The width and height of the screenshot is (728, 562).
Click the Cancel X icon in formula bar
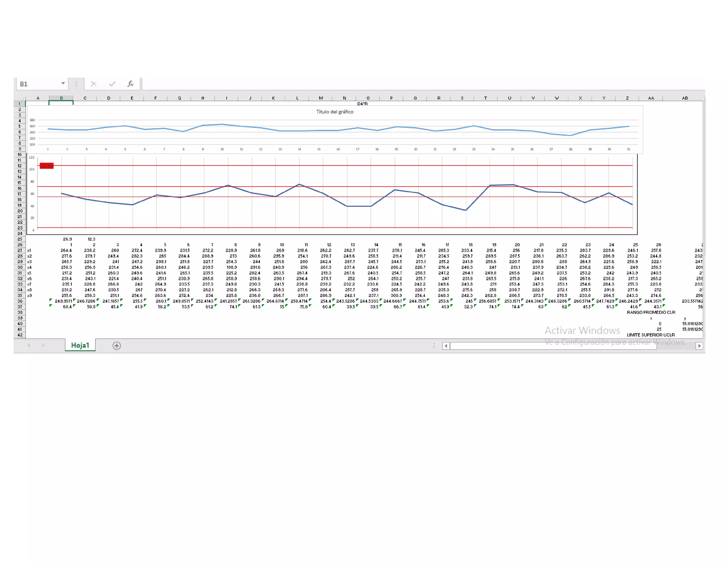click(x=93, y=84)
